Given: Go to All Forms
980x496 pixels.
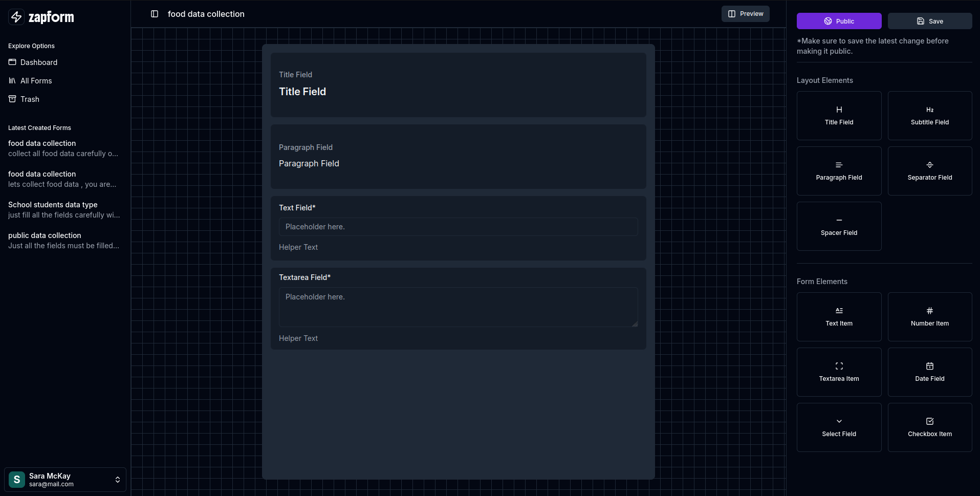Looking at the screenshot, I should [36, 81].
